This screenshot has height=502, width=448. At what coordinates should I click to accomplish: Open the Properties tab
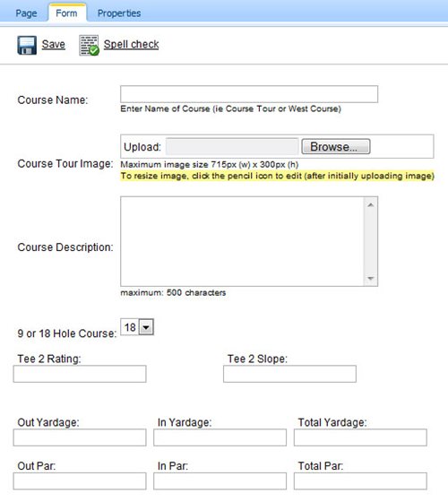(119, 13)
